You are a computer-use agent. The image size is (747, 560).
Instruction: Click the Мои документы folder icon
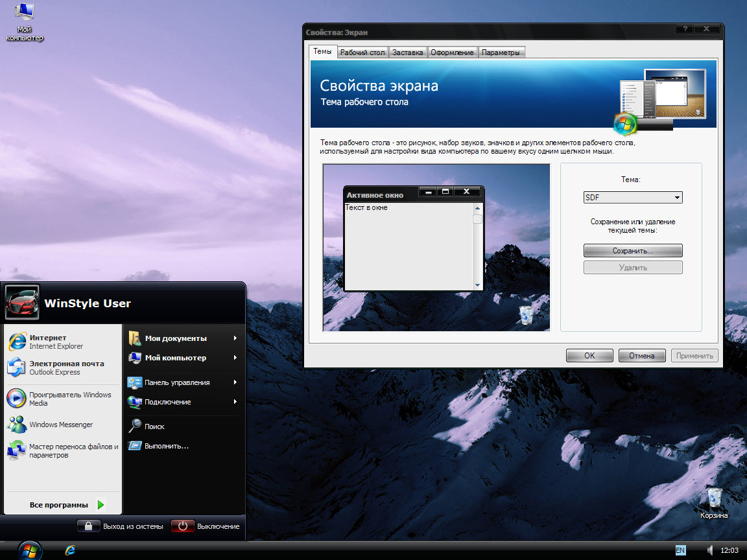134,338
